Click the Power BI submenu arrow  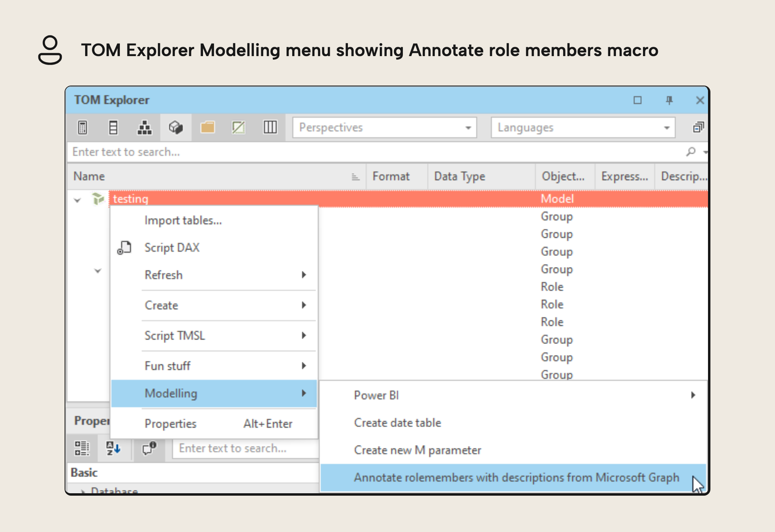[x=693, y=395]
